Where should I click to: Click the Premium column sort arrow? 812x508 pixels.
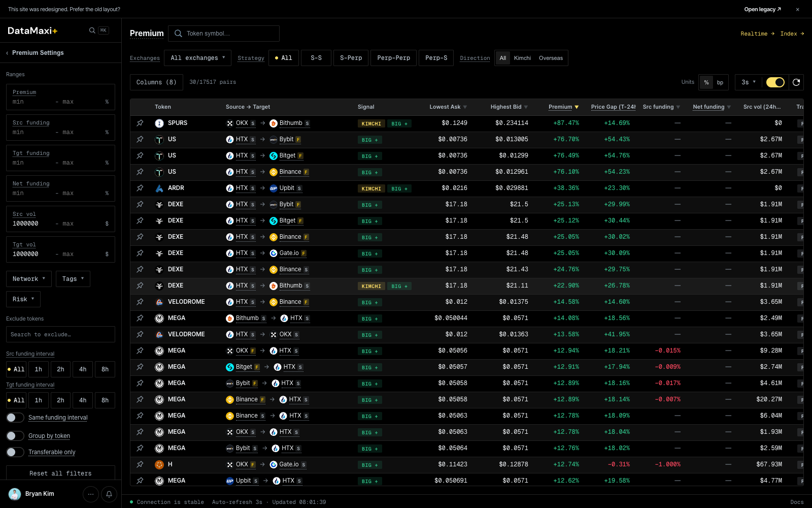tap(577, 107)
